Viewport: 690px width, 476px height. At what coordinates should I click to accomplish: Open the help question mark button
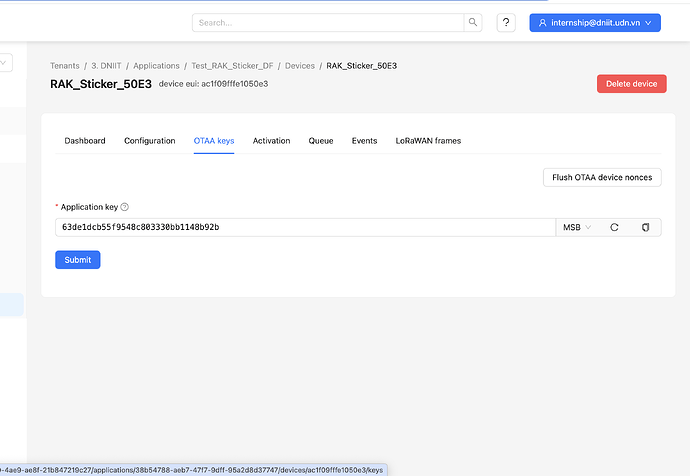(507, 22)
